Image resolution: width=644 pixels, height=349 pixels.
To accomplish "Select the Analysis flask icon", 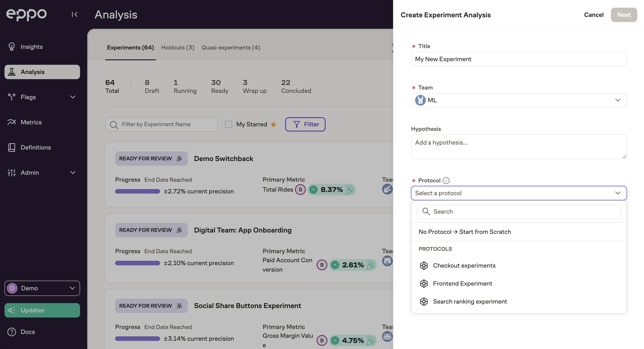I will coord(11,72).
